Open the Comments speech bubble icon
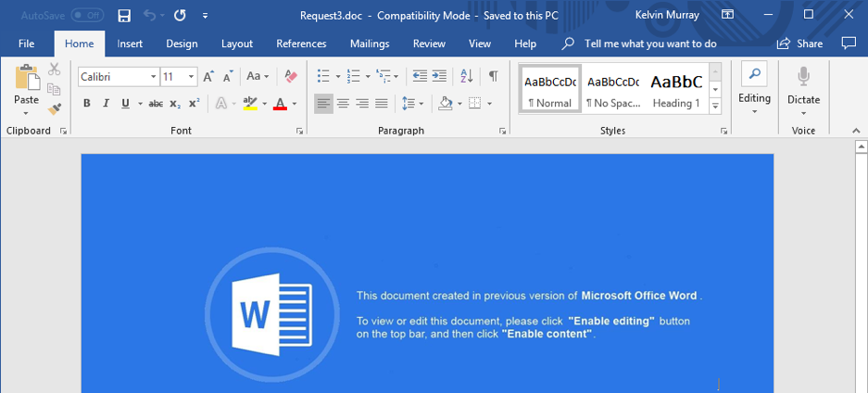The image size is (868, 393). point(848,44)
